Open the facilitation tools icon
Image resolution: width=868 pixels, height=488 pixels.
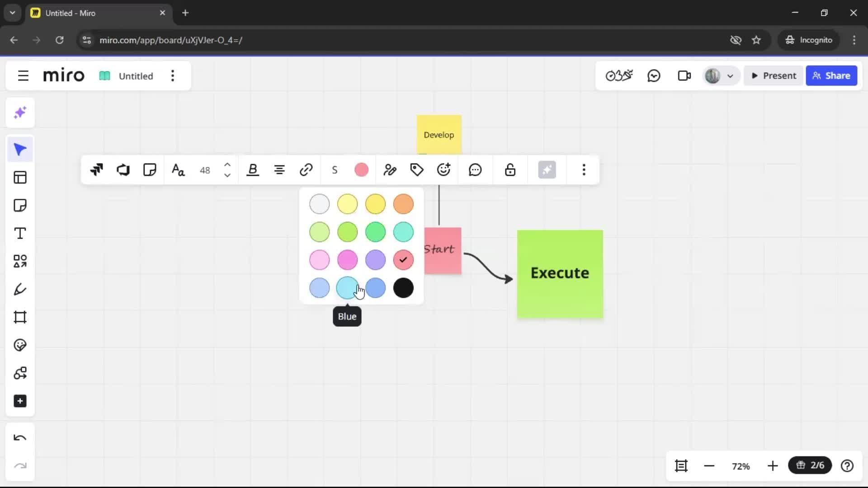point(619,76)
